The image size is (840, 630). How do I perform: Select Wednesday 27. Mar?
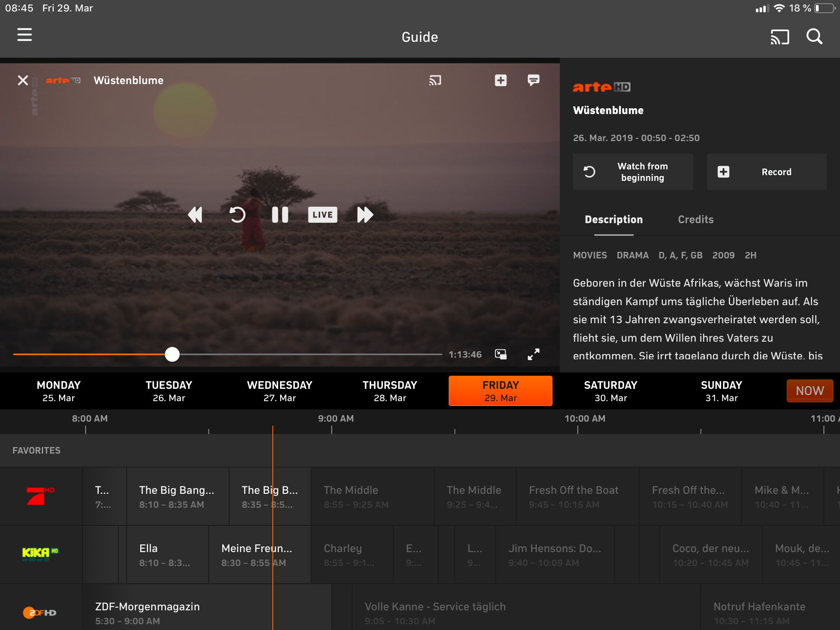(x=280, y=391)
